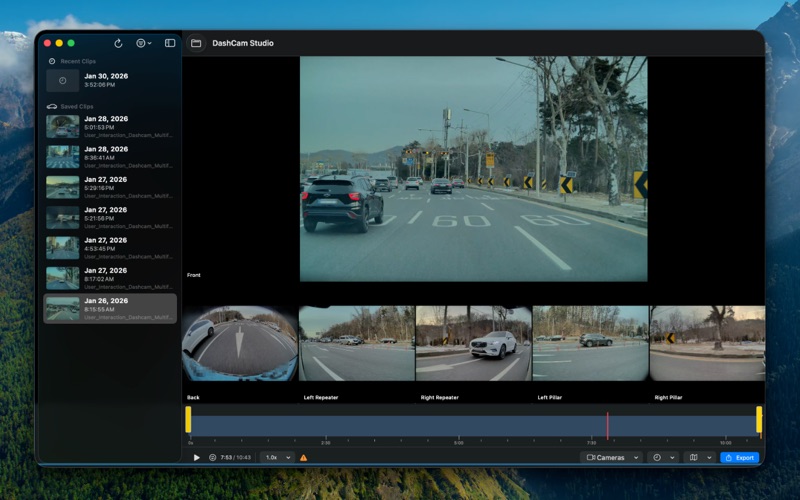Select the Back camera thumbnail
Screen dimensions: 800x500
[x=240, y=343]
